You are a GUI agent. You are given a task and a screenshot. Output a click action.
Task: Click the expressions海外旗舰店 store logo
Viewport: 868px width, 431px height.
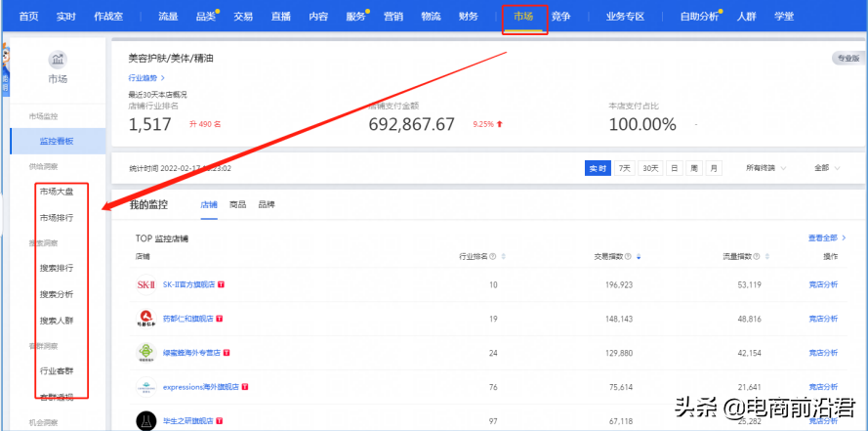[145, 387]
